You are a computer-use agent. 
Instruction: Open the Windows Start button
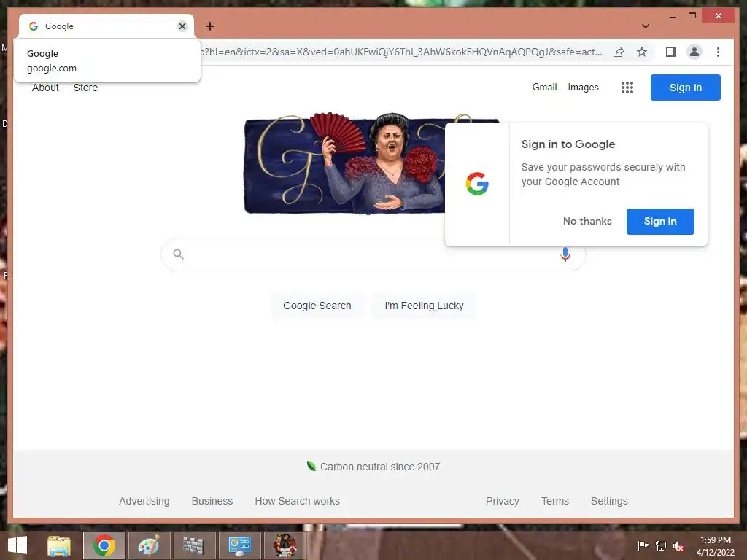point(18,545)
